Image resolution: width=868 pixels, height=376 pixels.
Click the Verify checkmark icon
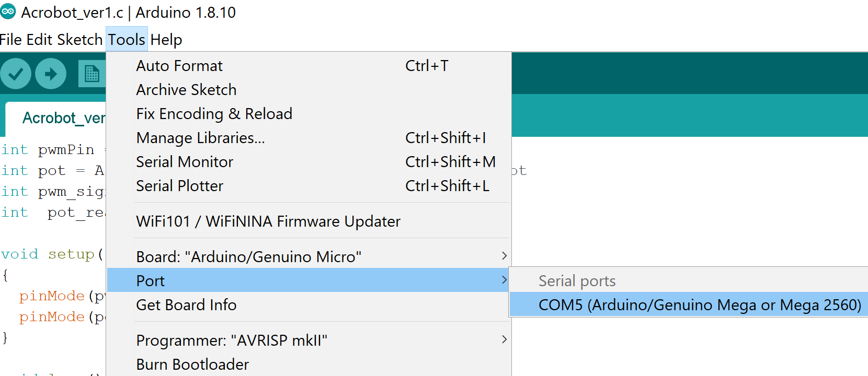point(16,74)
